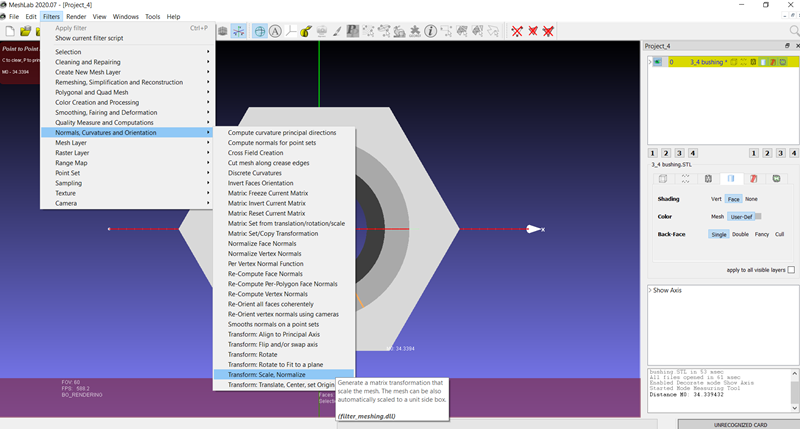Screen dimensions: 800x429
Task: Choose Invert Faces Orientation
Action: (x=283, y=183)
